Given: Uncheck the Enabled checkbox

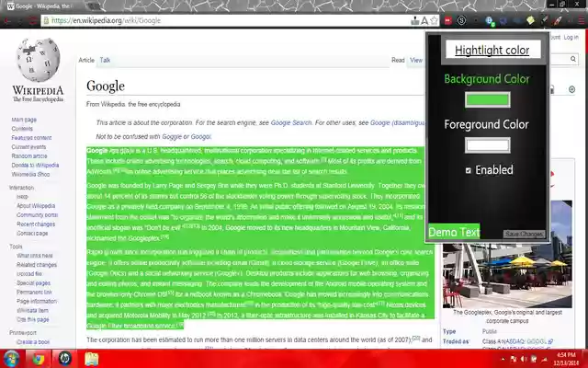Looking at the screenshot, I should click(468, 170).
